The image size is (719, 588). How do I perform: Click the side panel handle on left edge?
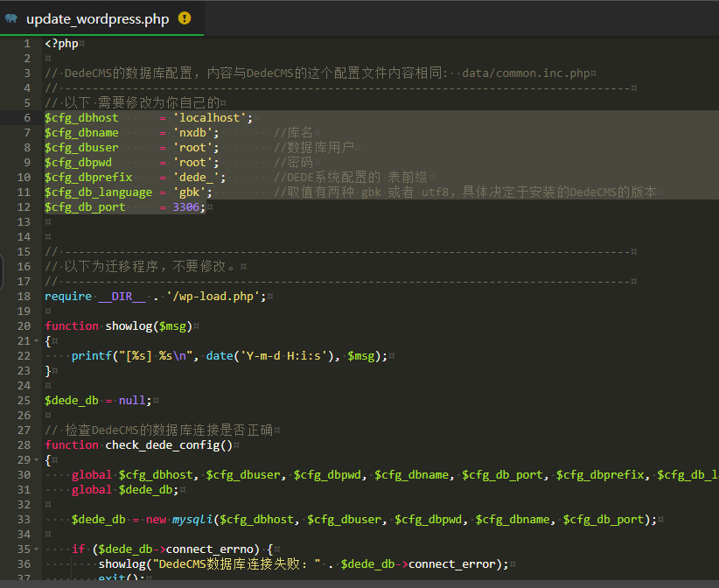2,274
